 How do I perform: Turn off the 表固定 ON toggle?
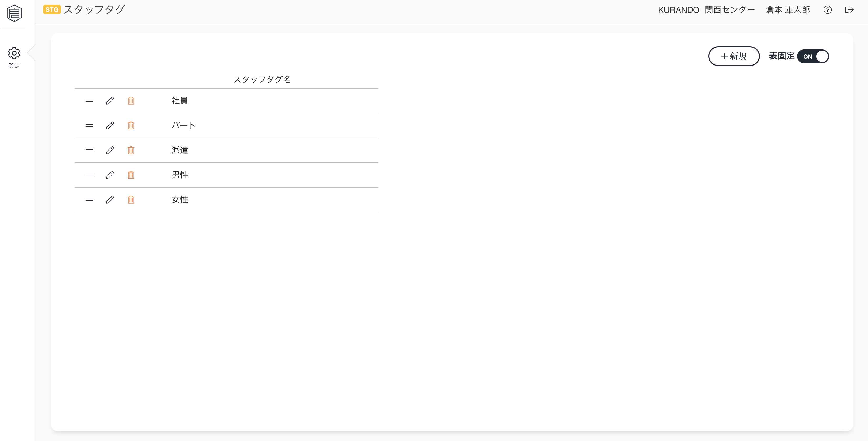pos(813,56)
